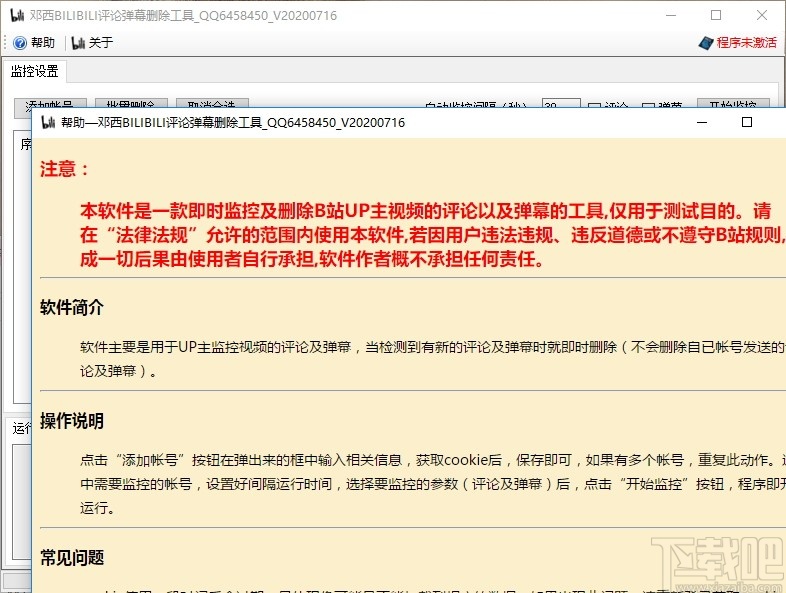This screenshot has width=786, height=593.
Task: Click the 程序未激活 activation link
Action: [746, 43]
